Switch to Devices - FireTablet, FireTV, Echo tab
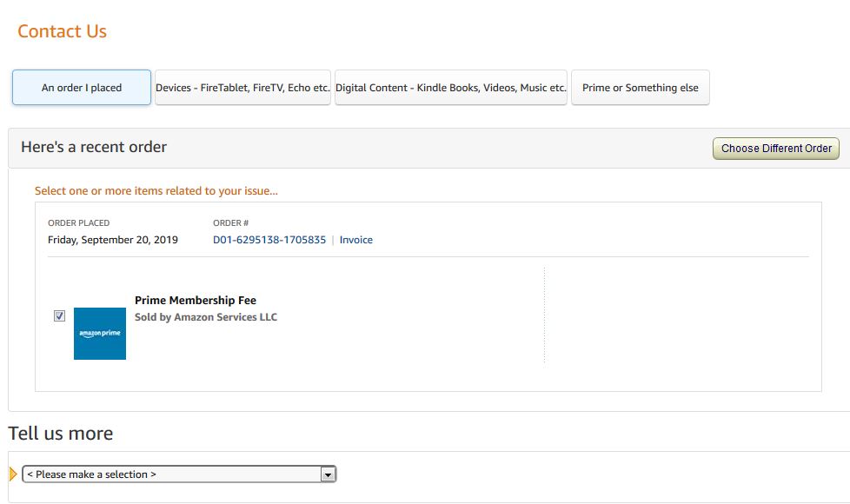This screenshot has height=504, width=850. pyautogui.click(x=242, y=87)
